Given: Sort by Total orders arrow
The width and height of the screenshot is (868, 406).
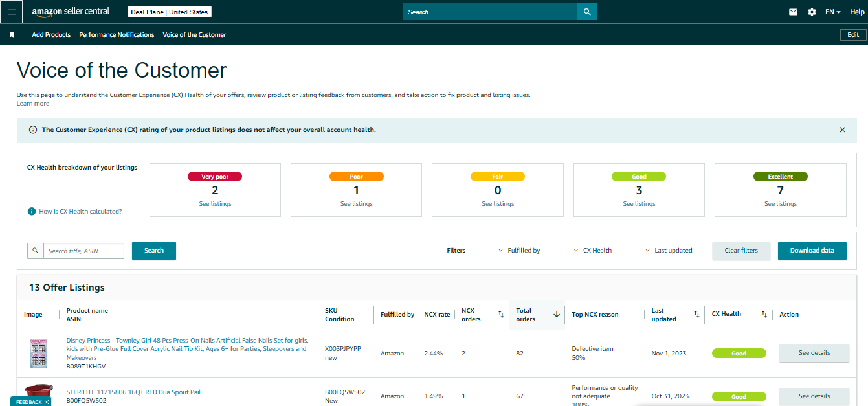Looking at the screenshot, I should (x=556, y=314).
